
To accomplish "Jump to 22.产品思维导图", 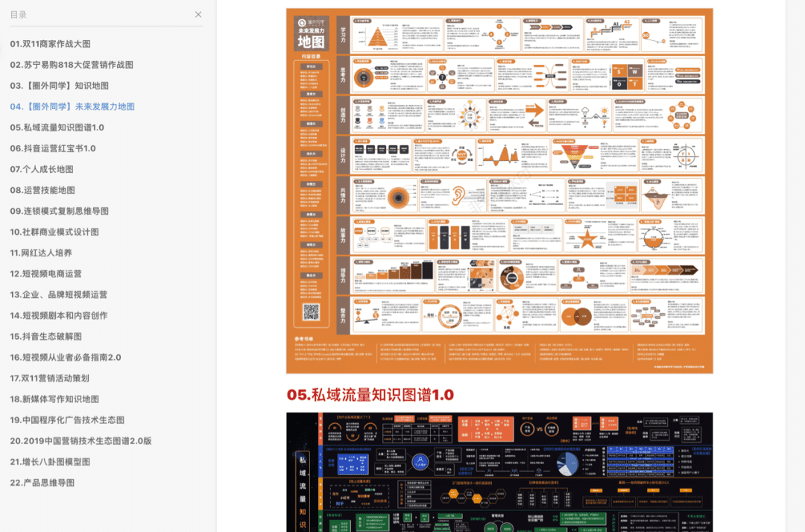I will click(x=42, y=483).
